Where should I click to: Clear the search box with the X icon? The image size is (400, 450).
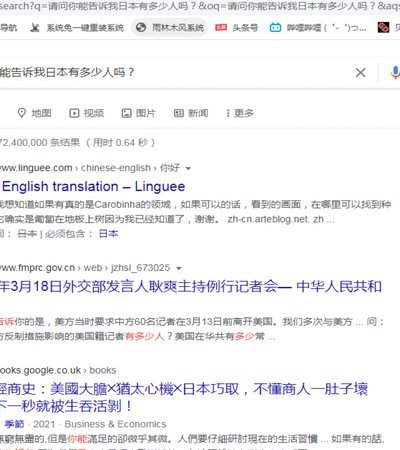point(360,72)
